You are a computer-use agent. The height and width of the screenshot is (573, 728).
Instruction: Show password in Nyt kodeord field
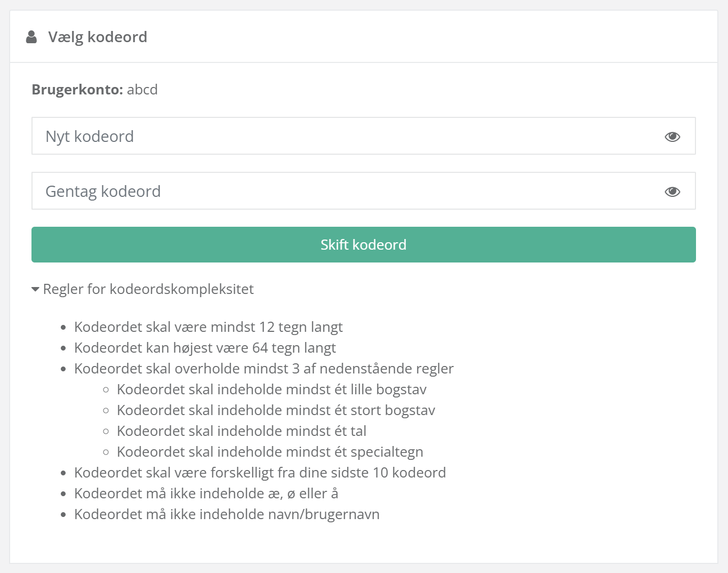click(672, 137)
